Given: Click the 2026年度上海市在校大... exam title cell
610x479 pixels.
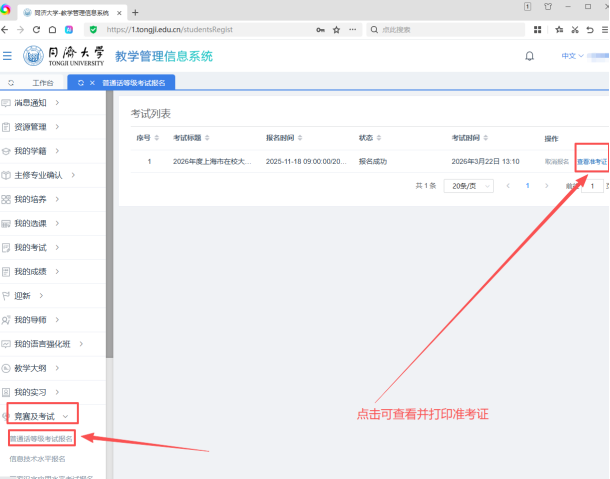Looking at the screenshot, I should point(212,161).
